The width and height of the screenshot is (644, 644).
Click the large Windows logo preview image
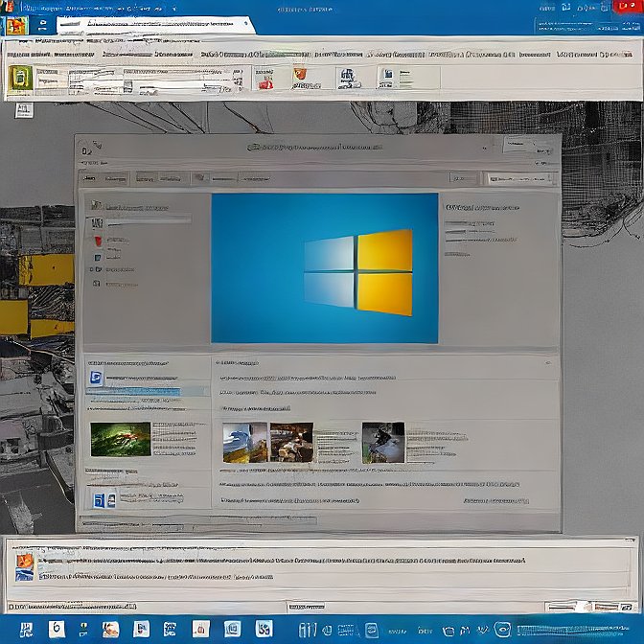[x=325, y=267]
